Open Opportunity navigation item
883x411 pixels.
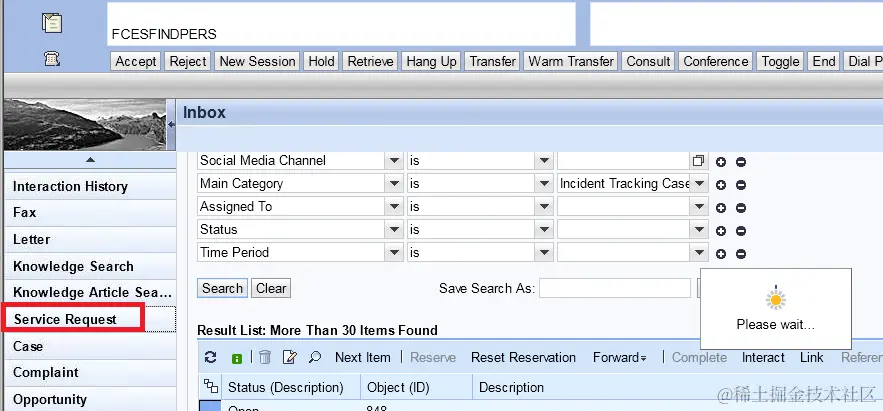pyautogui.click(x=90, y=399)
